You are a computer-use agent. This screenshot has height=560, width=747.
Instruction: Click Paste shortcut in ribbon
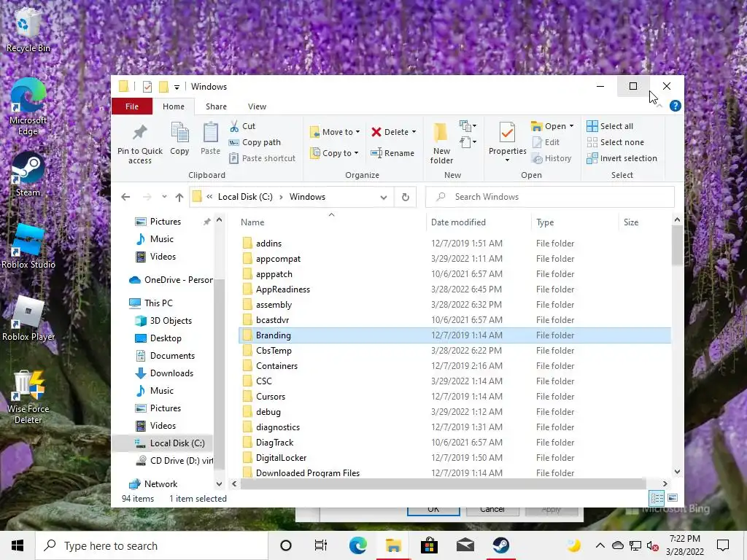point(262,158)
